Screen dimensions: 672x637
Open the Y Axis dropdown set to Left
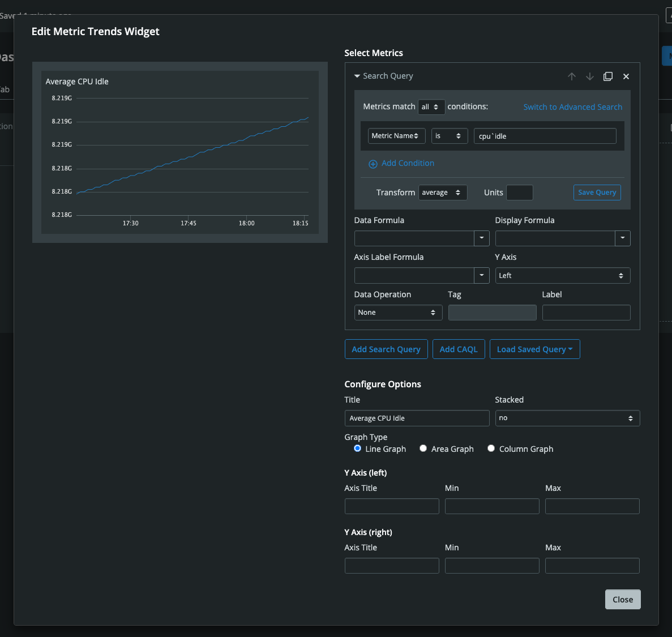pyautogui.click(x=562, y=275)
